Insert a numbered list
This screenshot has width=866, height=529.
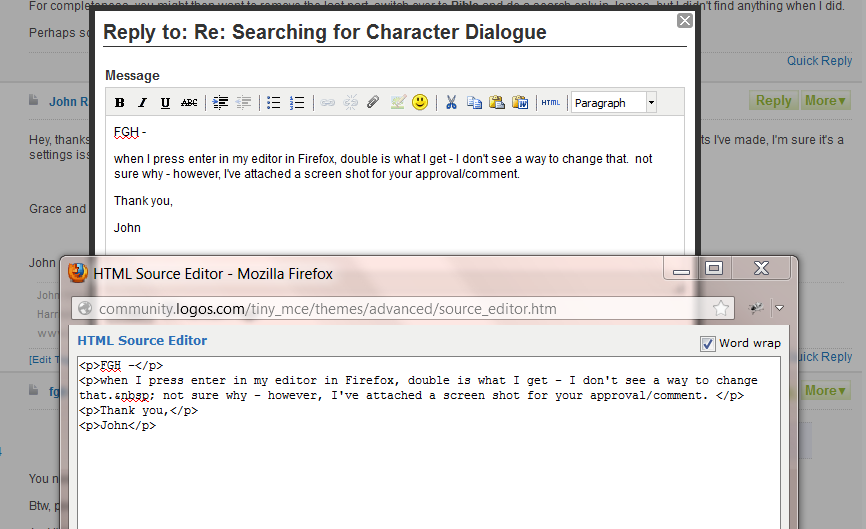(x=297, y=103)
